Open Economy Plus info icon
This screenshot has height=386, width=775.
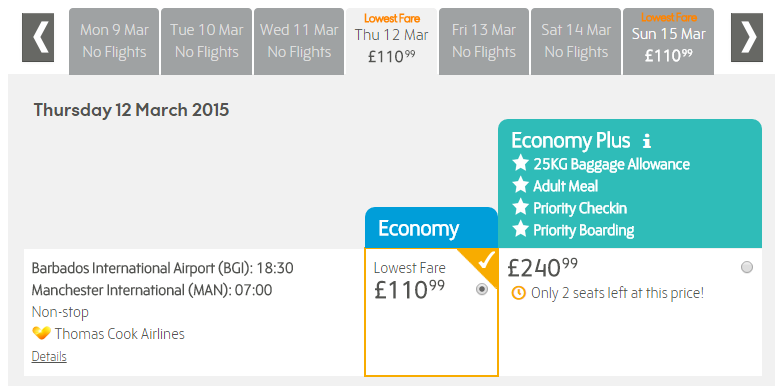point(646,142)
